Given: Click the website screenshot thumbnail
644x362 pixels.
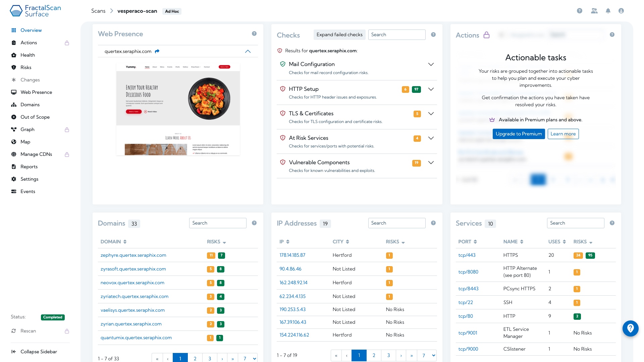Looking at the screenshot, I should pos(178,109).
